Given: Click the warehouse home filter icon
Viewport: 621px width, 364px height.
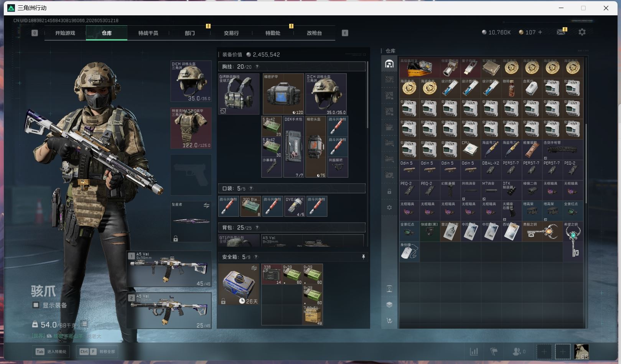Looking at the screenshot, I should 389,64.
